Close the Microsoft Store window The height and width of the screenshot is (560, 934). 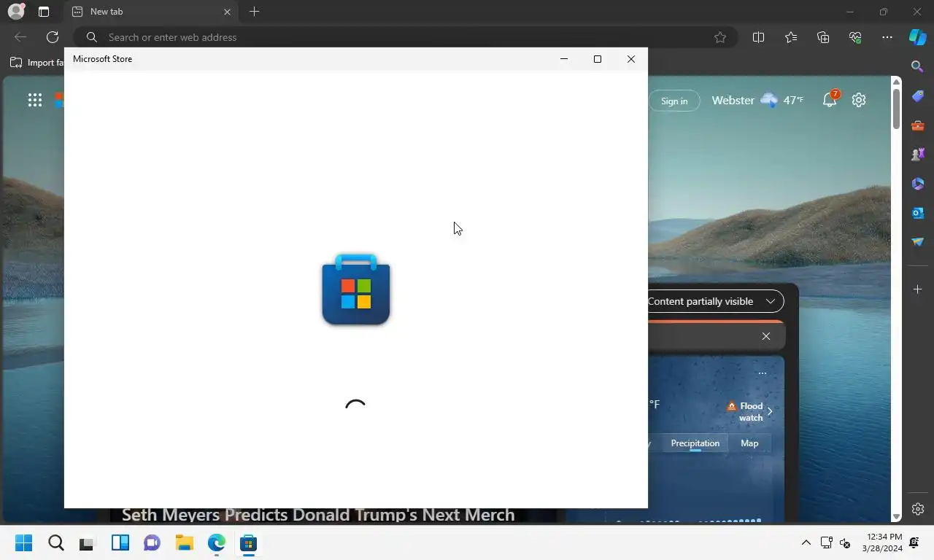point(631,59)
